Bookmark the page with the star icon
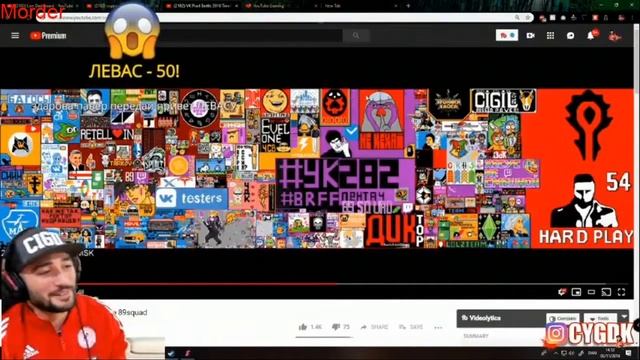 pos(527,18)
